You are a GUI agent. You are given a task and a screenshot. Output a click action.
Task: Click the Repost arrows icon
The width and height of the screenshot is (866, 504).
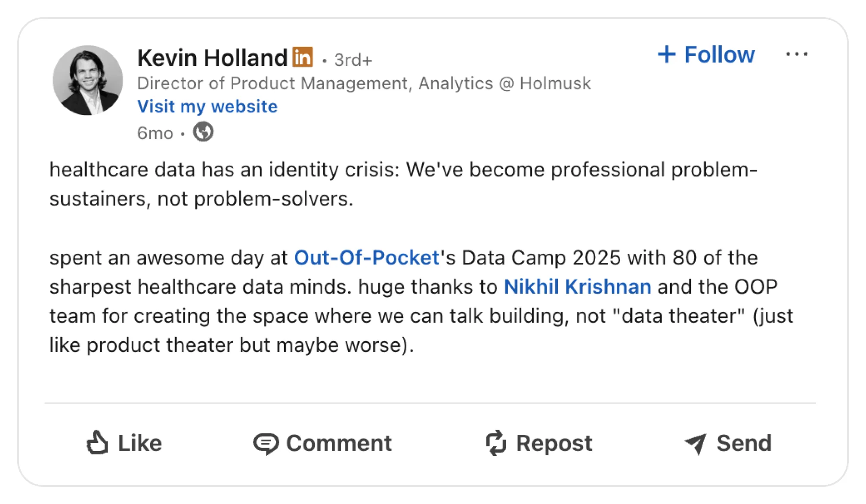[496, 443]
